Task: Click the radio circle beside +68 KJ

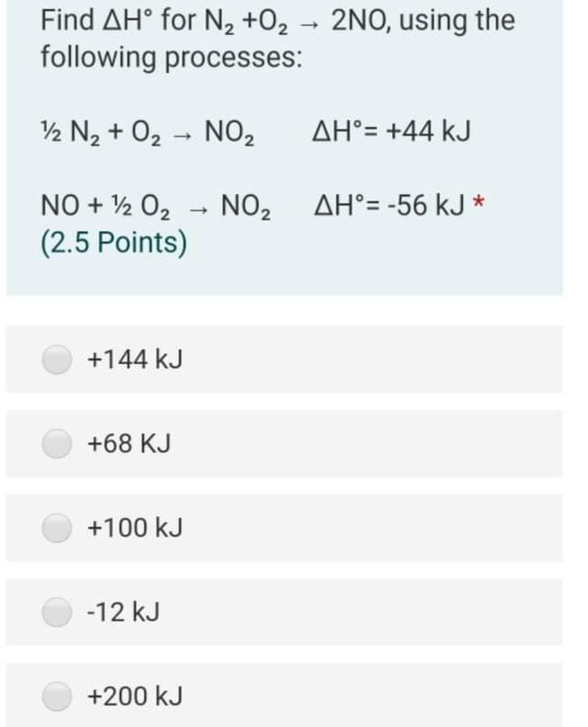Action: pos(58,443)
